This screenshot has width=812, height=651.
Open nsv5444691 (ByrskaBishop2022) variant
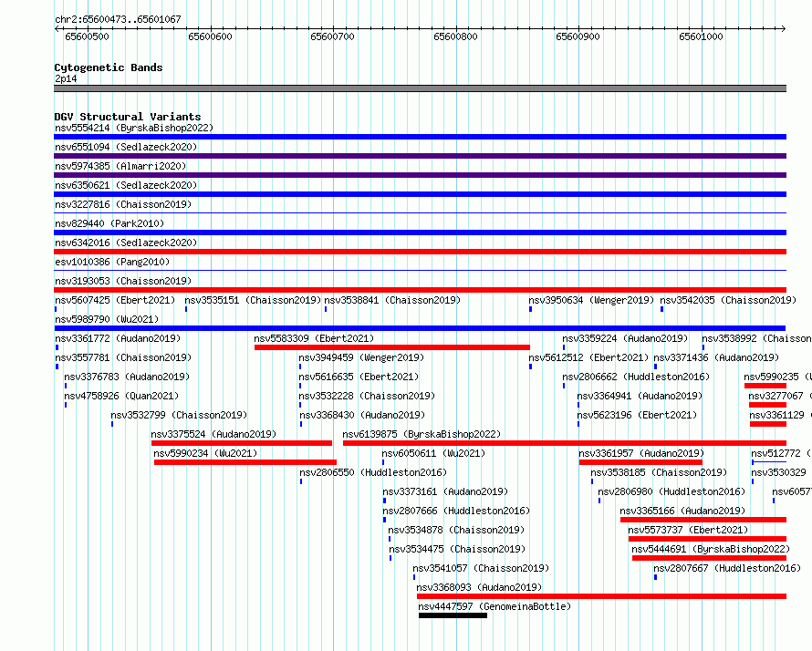(x=711, y=549)
